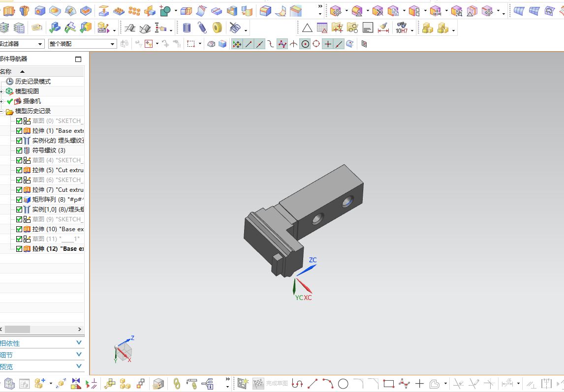This screenshot has width=564, height=392.
Task: Uncheck the 拉伸 (12) feature checkbox
Action: tap(19, 249)
